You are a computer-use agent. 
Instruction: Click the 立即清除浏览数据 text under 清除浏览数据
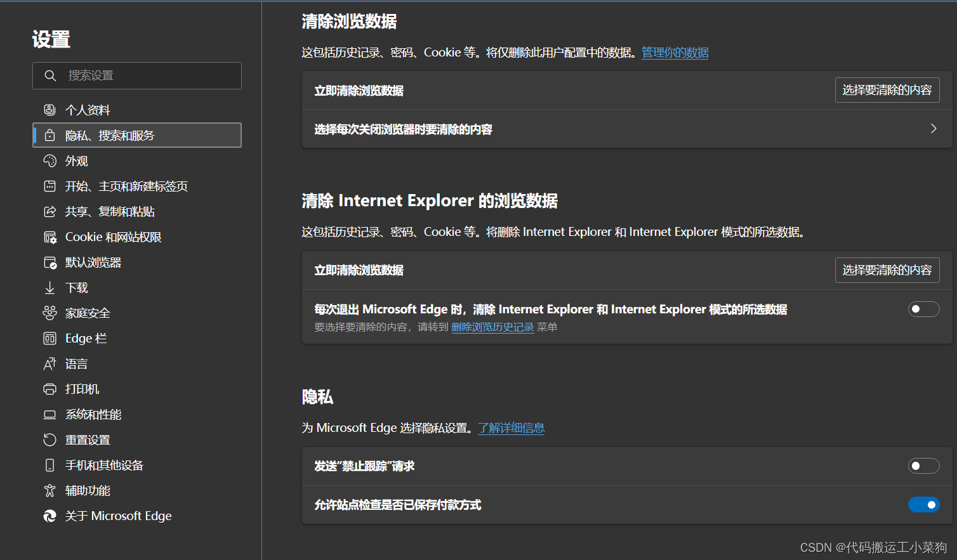coord(359,91)
